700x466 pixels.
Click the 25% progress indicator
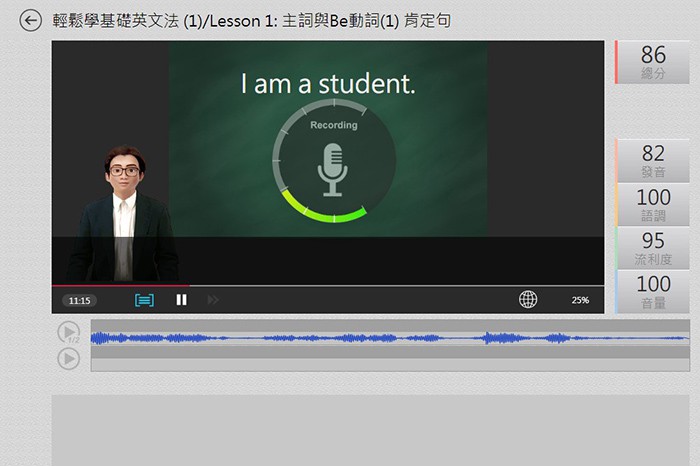pyautogui.click(x=580, y=300)
